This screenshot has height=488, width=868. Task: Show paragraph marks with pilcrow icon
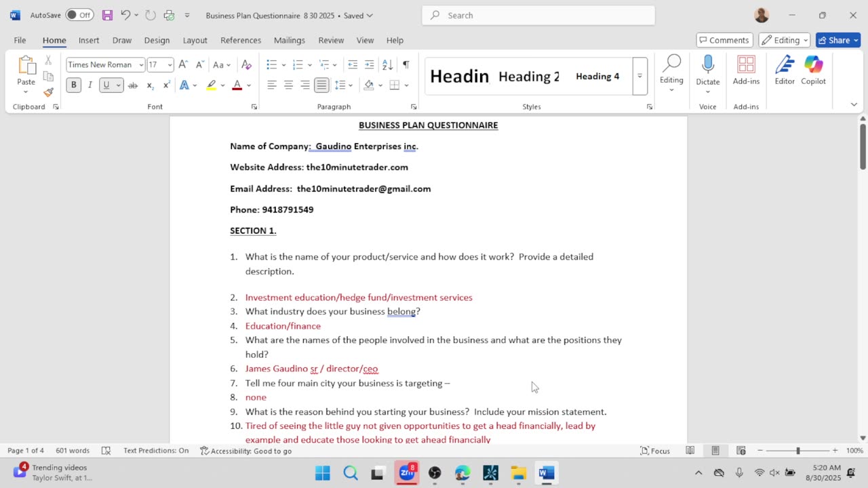[x=406, y=64]
